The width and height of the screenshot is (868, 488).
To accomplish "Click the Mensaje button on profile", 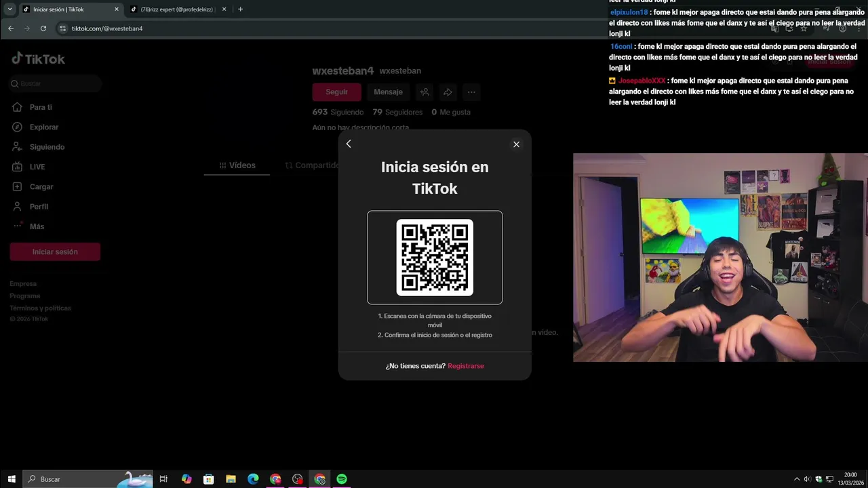I will pos(388,92).
